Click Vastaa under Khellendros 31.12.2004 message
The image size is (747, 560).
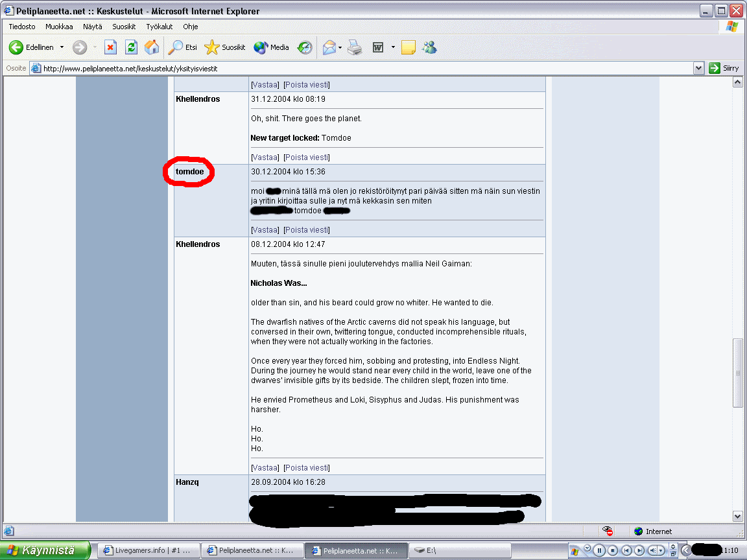[x=265, y=157]
